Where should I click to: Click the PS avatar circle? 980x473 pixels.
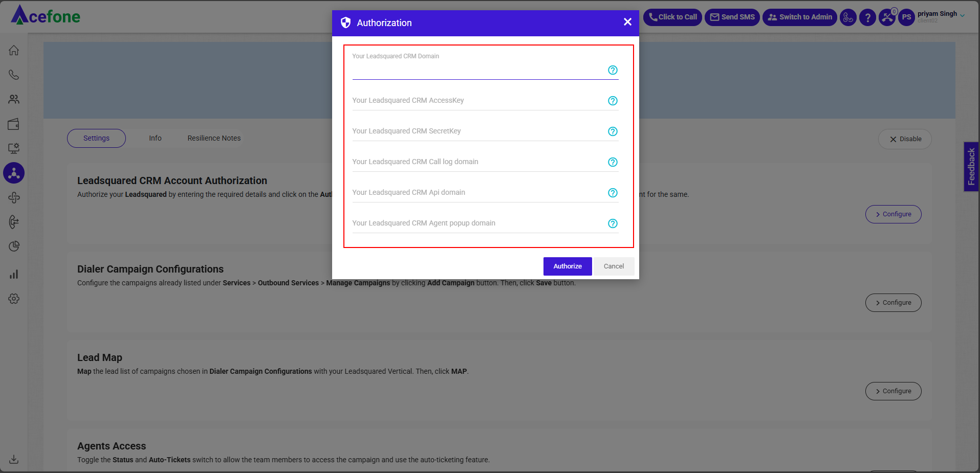click(x=906, y=17)
